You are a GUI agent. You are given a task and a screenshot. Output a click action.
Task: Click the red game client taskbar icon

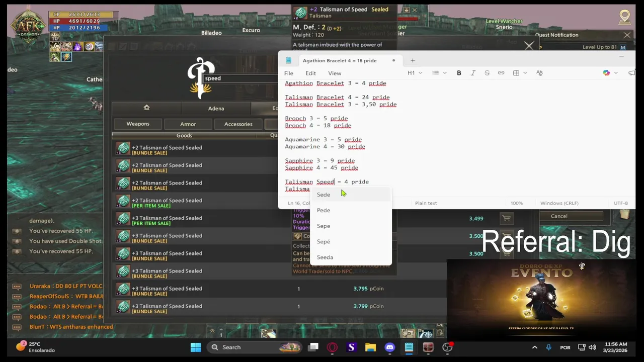(428, 347)
